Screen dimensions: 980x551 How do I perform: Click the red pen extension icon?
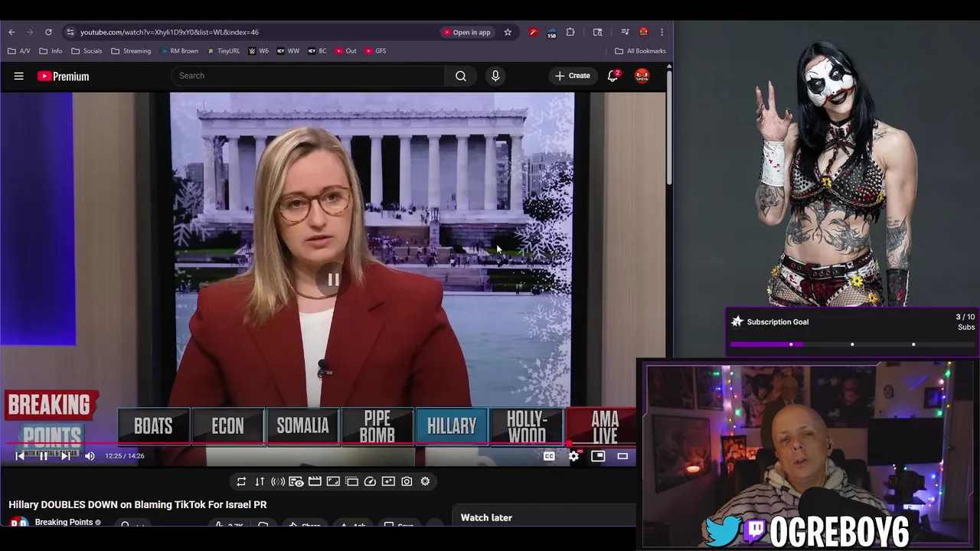[x=533, y=32]
